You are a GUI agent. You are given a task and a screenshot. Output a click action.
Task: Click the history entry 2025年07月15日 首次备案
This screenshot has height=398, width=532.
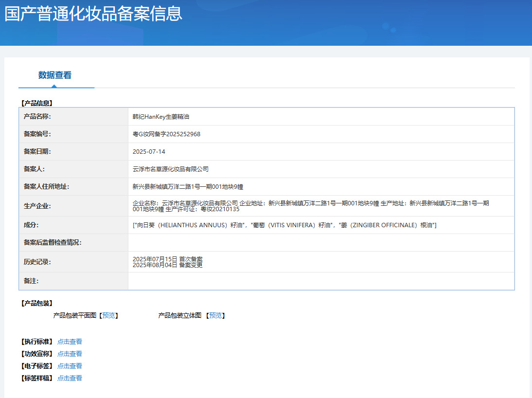coord(167,259)
